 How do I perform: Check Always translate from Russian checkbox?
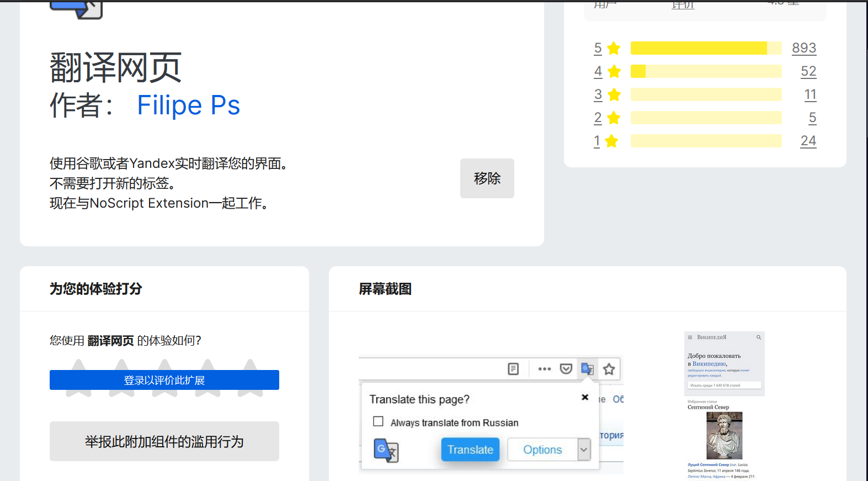click(x=378, y=421)
